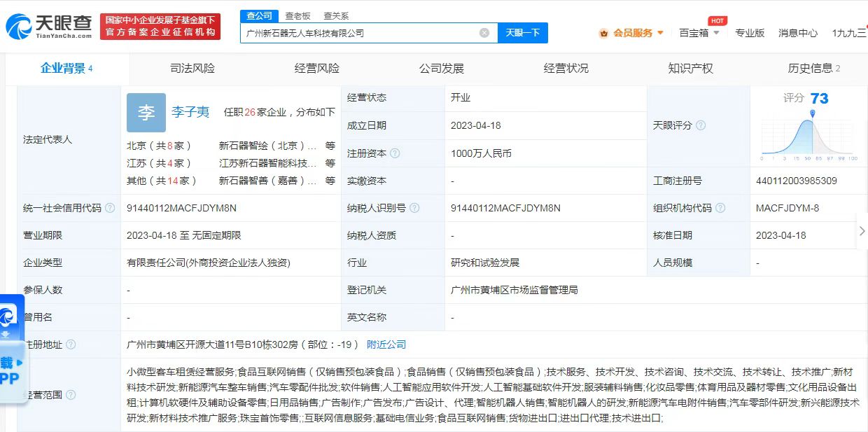Open help icon next to 注册资本

pyautogui.click(x=395, y=153)
